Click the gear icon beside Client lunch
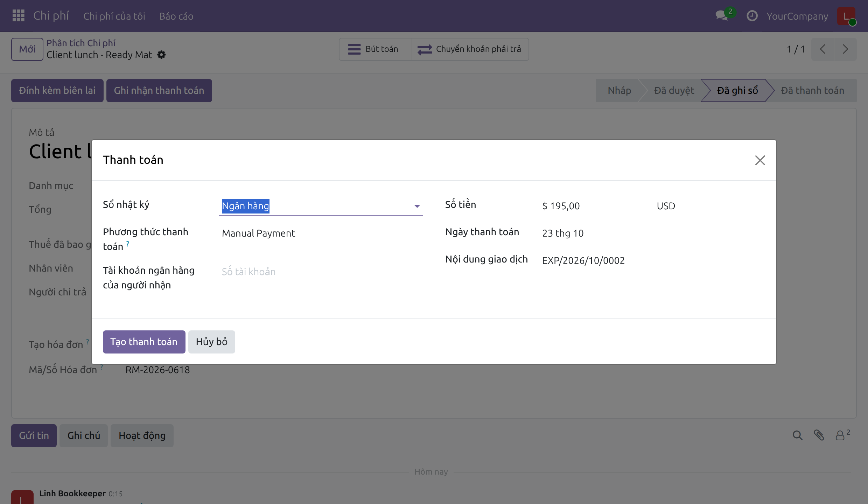868x504 pixels. coord(161,55)
